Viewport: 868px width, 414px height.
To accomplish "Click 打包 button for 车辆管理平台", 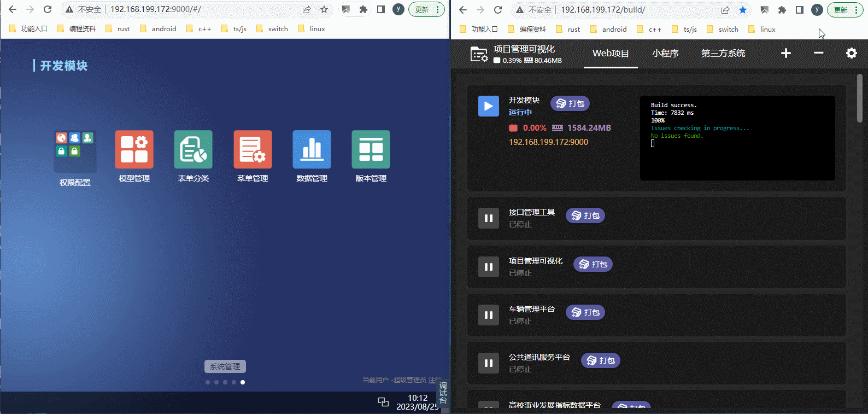I will 585,312.
